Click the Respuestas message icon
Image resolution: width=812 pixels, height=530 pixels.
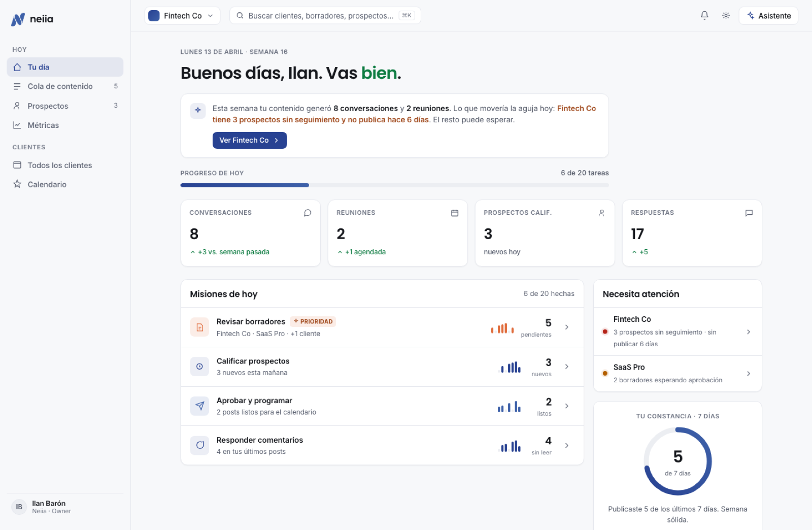point(749,213)
